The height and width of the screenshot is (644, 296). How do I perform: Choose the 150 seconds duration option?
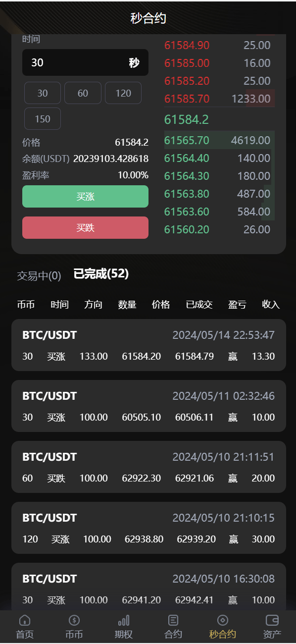[43, 119]
